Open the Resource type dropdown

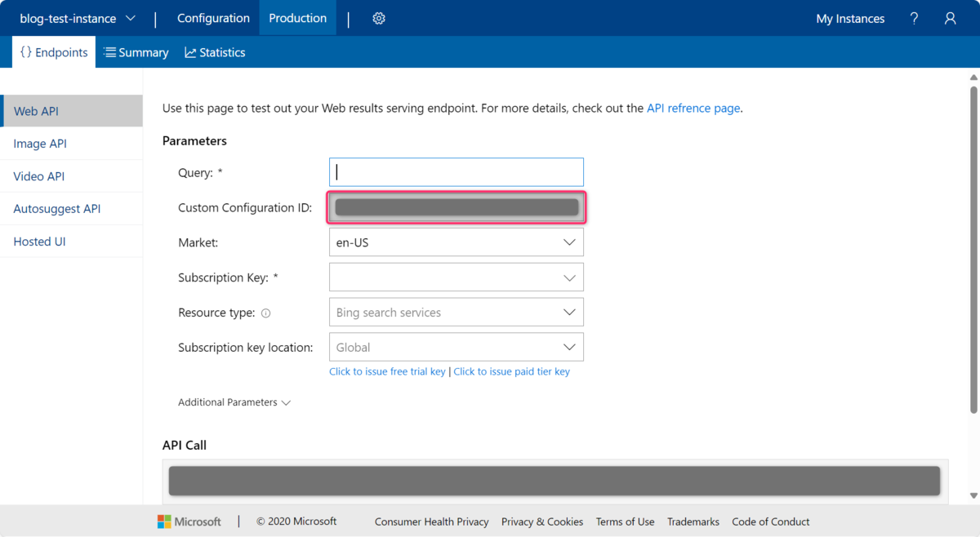point(457,313)
